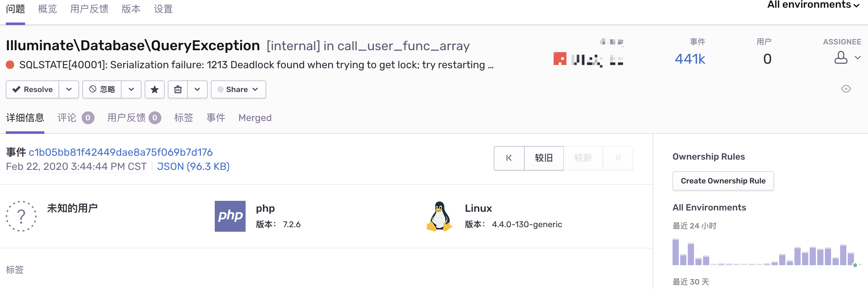Image resolution: width=868 pixels, height=289 pixels.
Task: Click the unknown user avatar
Action: click(21, 216)
